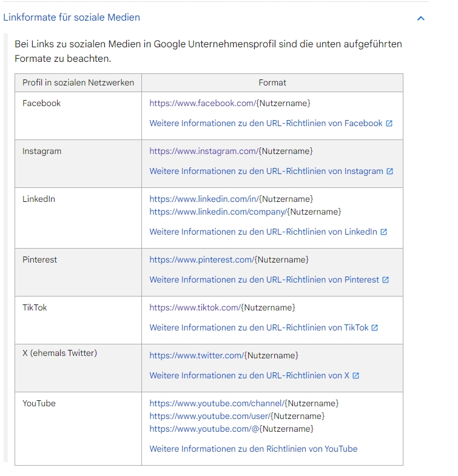The width and height of the screenshot is (458, 476).
Task: Open the twitter.com format URL
Action: tap(197, 356)
